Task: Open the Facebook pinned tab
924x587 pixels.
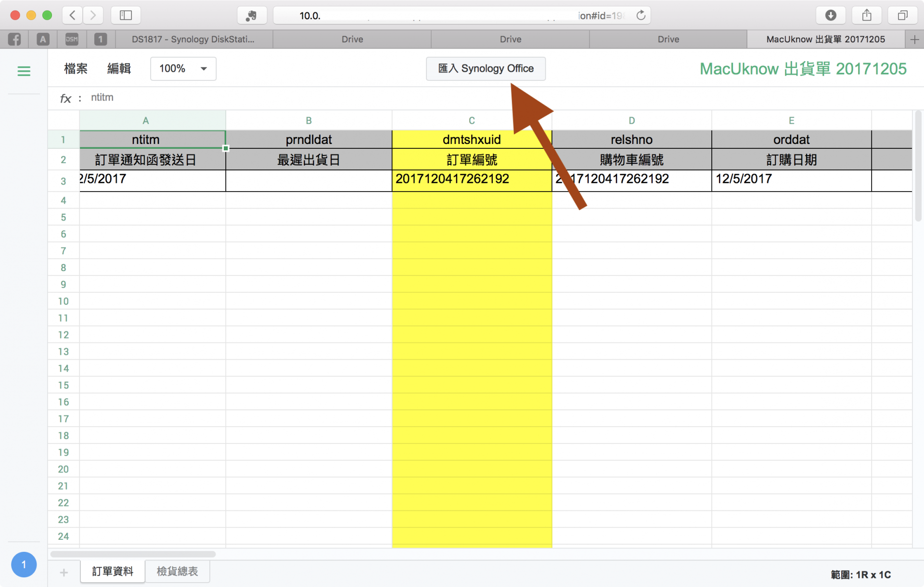Action: coord(14,39)
